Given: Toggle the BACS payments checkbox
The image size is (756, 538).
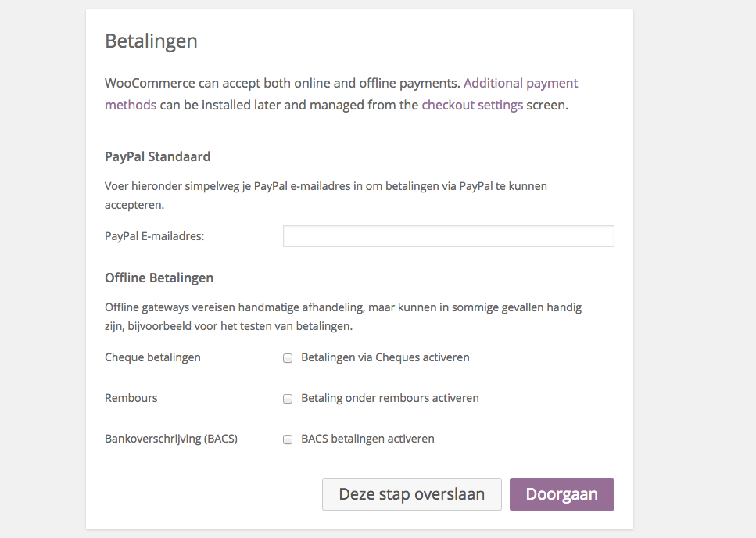Looking at the screenshot, I should [288, 439].
